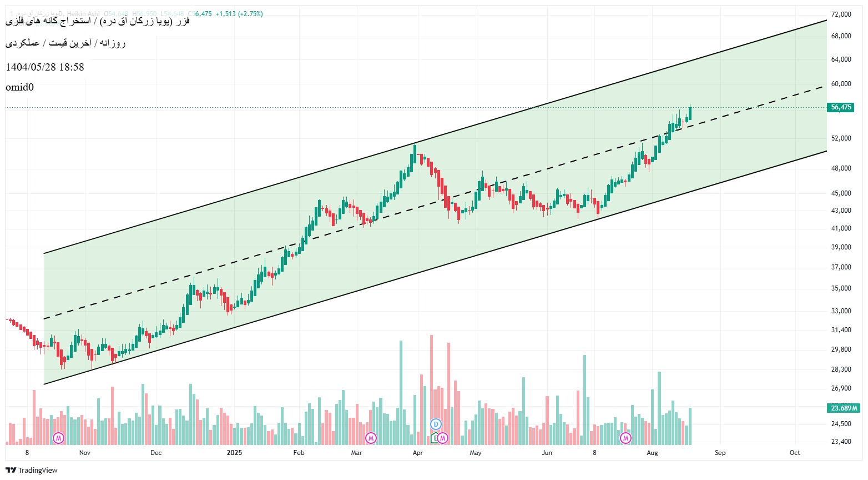Click the M marker left of the Aug label

[625, 438]
